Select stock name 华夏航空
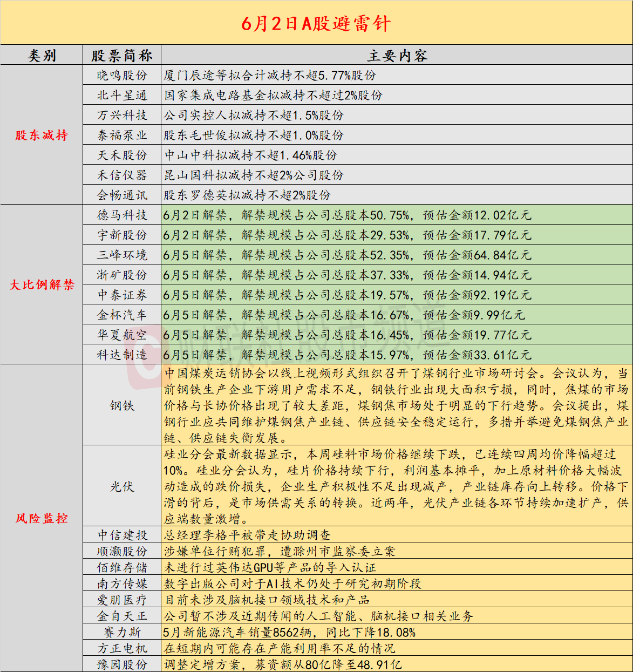 click(x=122, y=335)
